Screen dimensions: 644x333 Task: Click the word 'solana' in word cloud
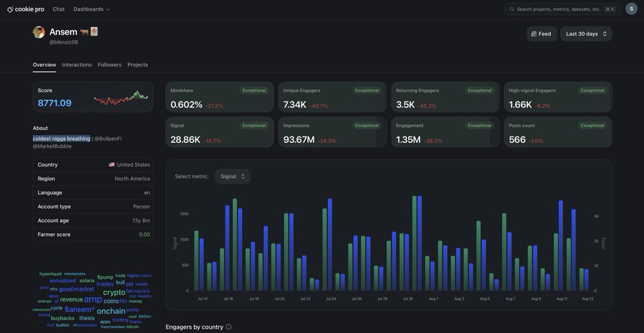[87, 281]
